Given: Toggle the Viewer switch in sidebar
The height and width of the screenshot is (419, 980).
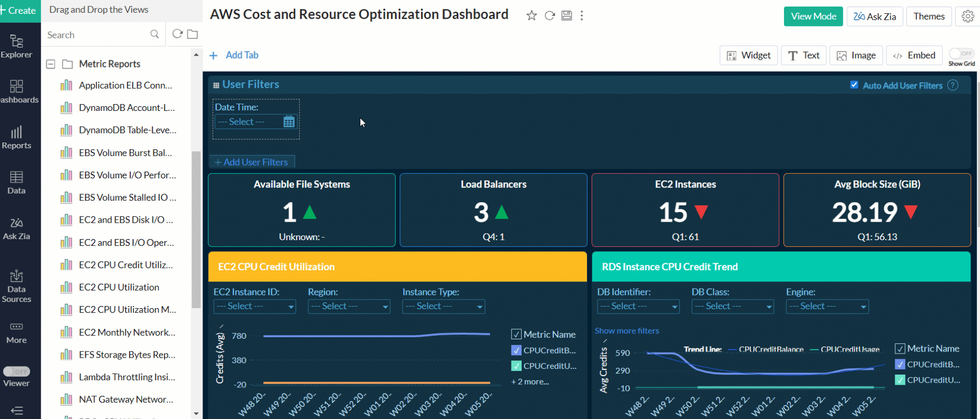Looking at the screenshot, I should pyautogui.click(x=16, y=371).
